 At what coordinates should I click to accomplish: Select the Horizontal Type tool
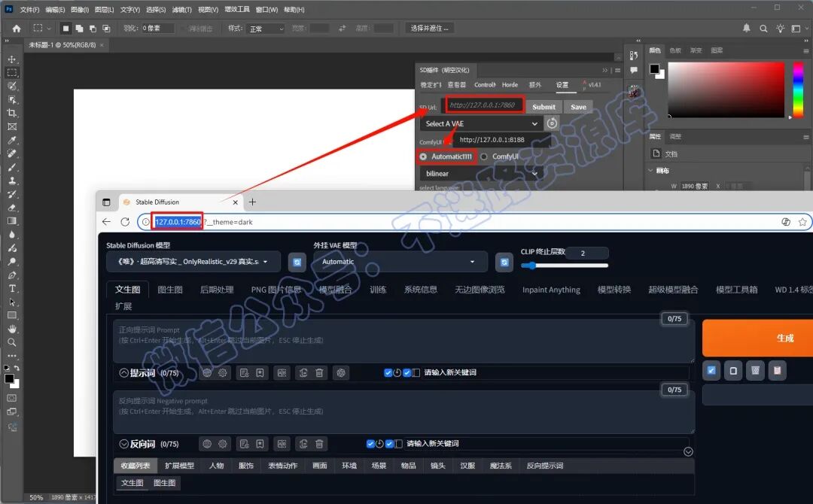pyautogui.click(x=12, y=289)
